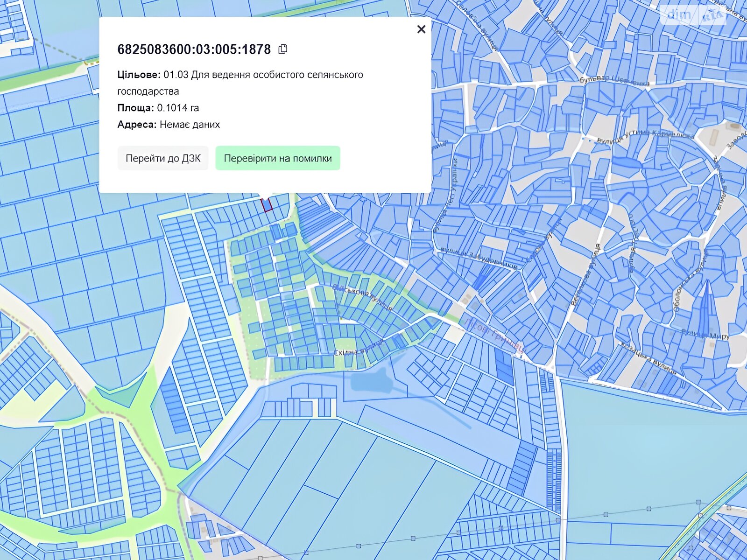Click the 'Військова вулиця' street label
747x560 pixels.
coord(362,298)
